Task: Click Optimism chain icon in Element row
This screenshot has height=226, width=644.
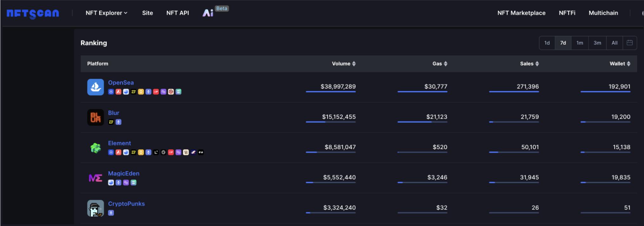Action: click(x=171, y=152)
